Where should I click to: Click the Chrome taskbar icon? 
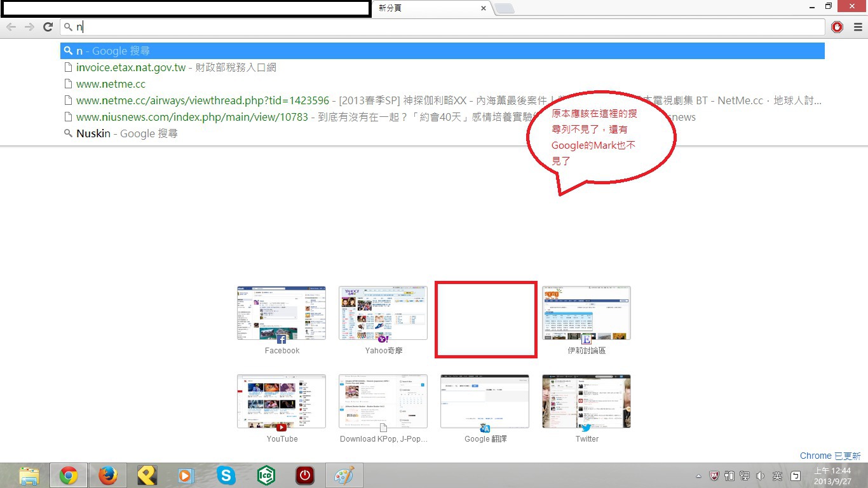click(x=69, y=475)
